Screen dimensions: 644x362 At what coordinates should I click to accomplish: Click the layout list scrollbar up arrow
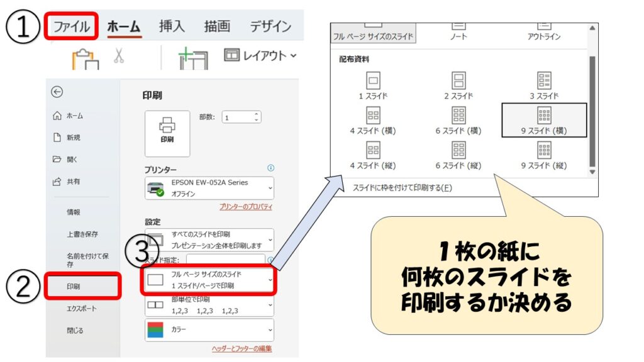click(x=592, y=28)
